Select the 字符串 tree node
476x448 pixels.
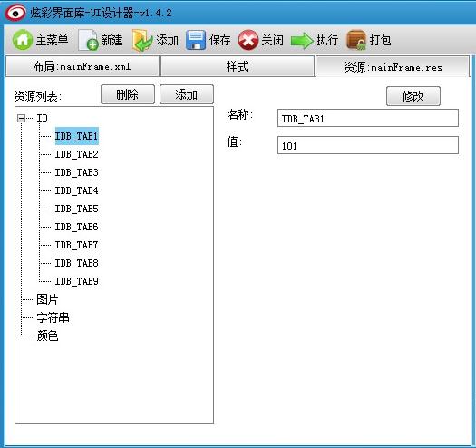coord(53,317)
